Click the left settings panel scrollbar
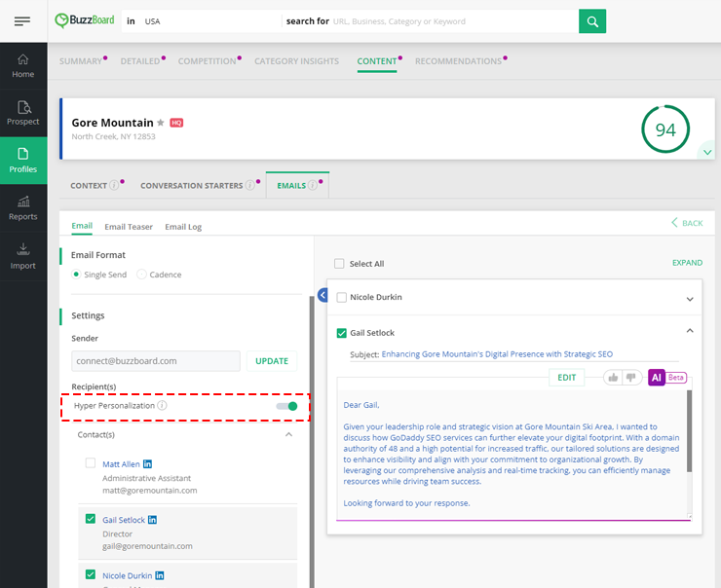 (x=312, y=441)
